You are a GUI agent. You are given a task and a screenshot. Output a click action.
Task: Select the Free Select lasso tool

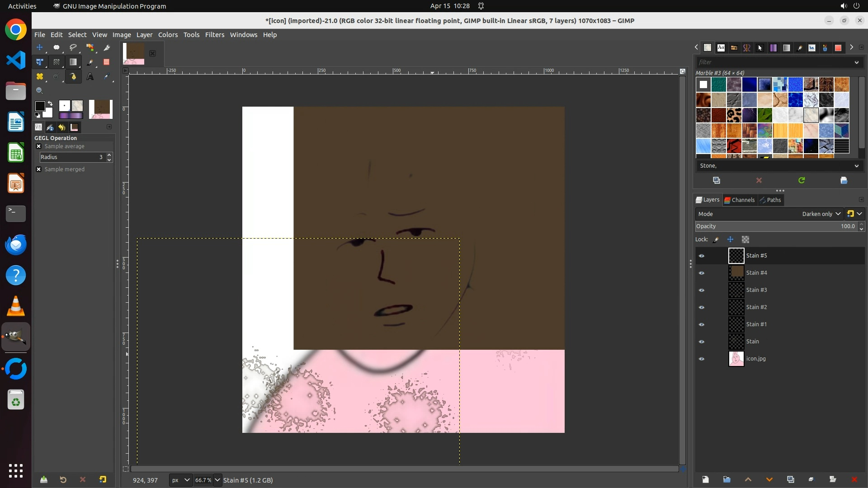73,47
